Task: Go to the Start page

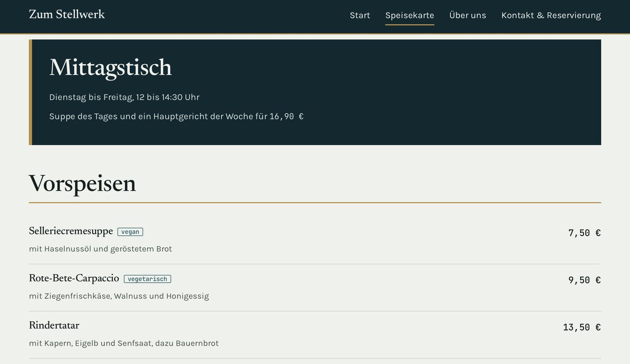Action: (x=360, y=15)
